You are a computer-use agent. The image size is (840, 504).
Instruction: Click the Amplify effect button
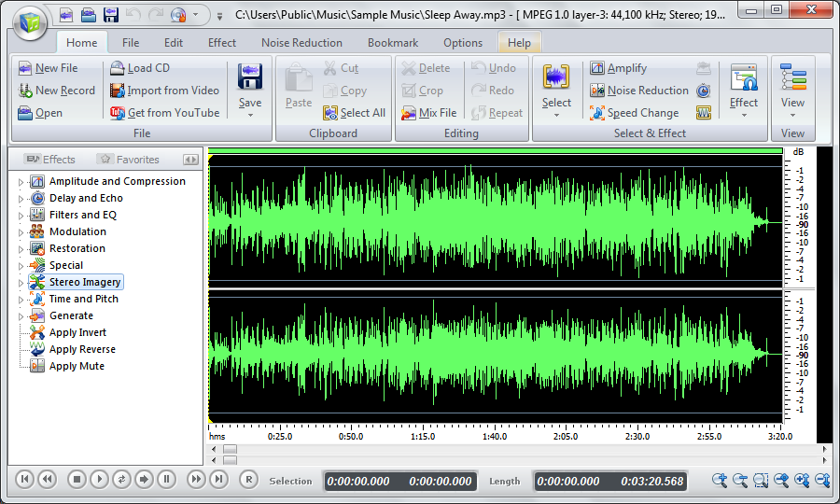pyautogui.click(x=618, y=68)
